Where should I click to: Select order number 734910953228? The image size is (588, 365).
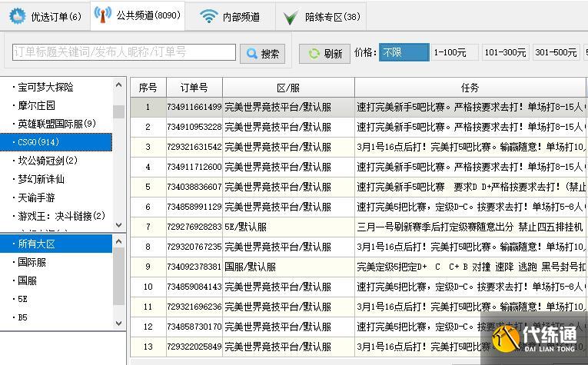point(194,127)
